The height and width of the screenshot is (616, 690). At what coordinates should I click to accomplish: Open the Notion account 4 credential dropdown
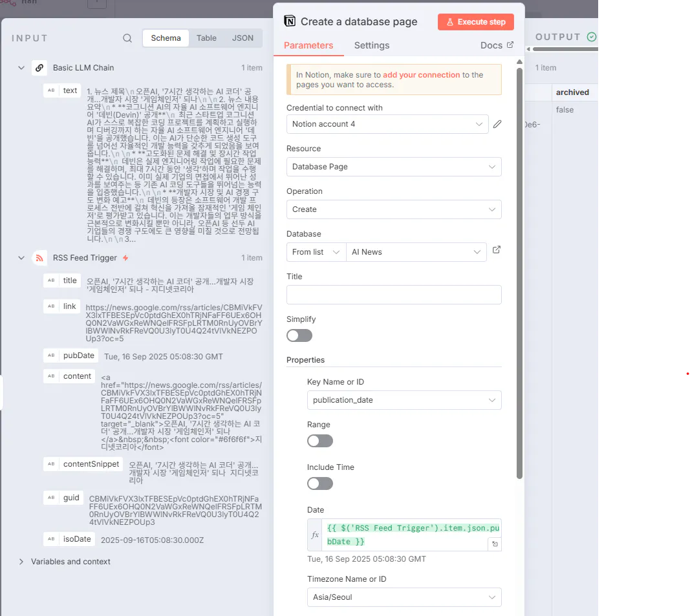click(x=387, y=124)
